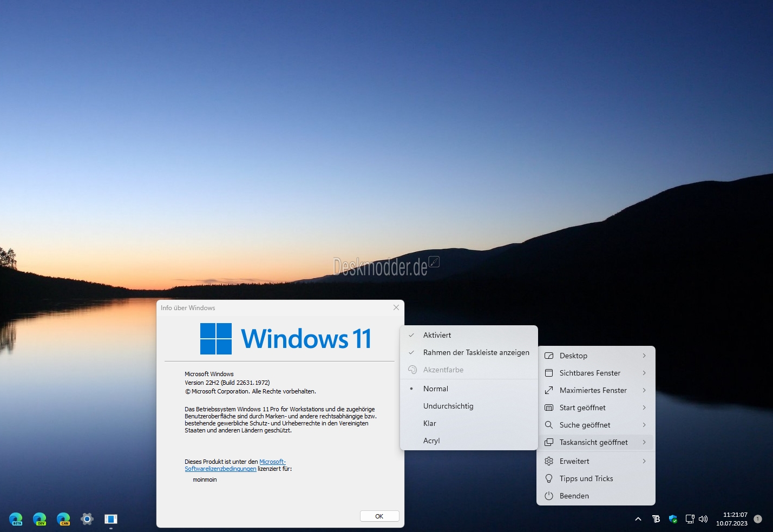Expand the Maximiertes Fenster submenu arrow
This screenshot has height=532, width=773.
[x=644, y=390]
